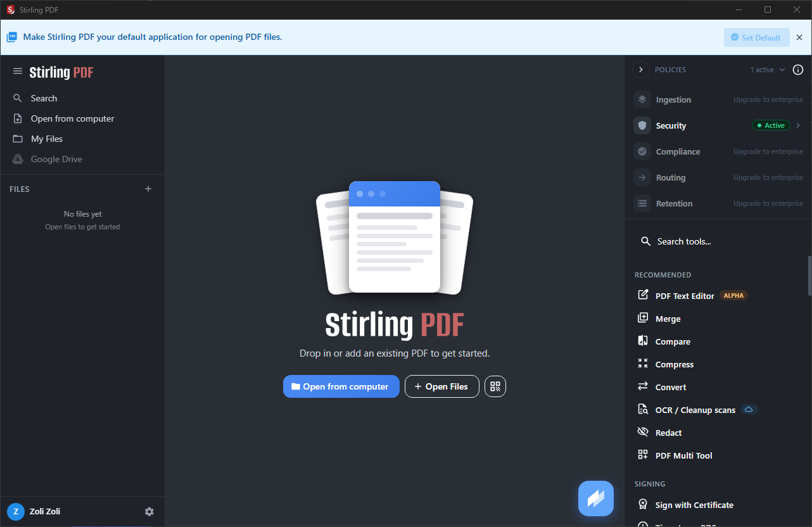The height and width of the screenshot is (527, 812).
Task: Open the Convert tool
Action: pyautogui.click(x=671, y=387)
